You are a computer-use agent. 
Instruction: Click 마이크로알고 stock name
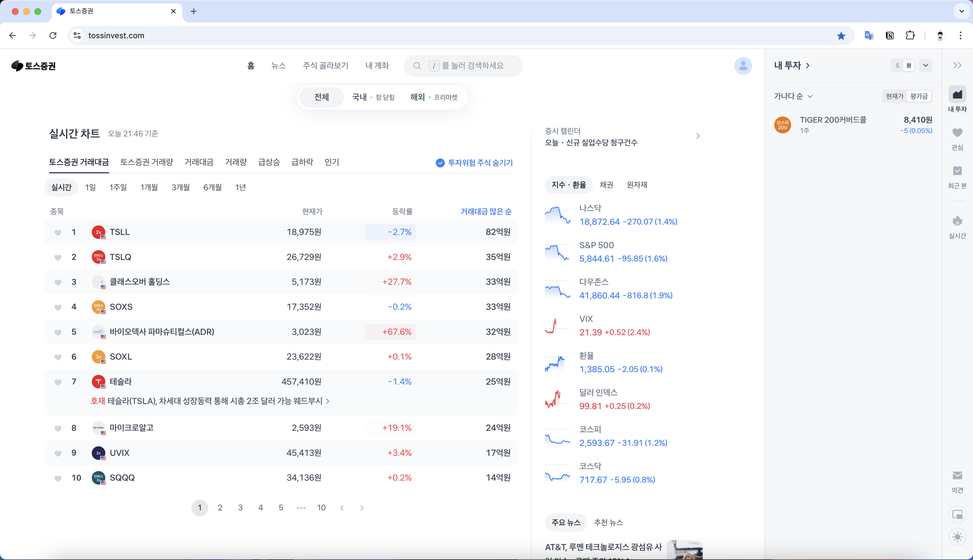coord(131,428)
